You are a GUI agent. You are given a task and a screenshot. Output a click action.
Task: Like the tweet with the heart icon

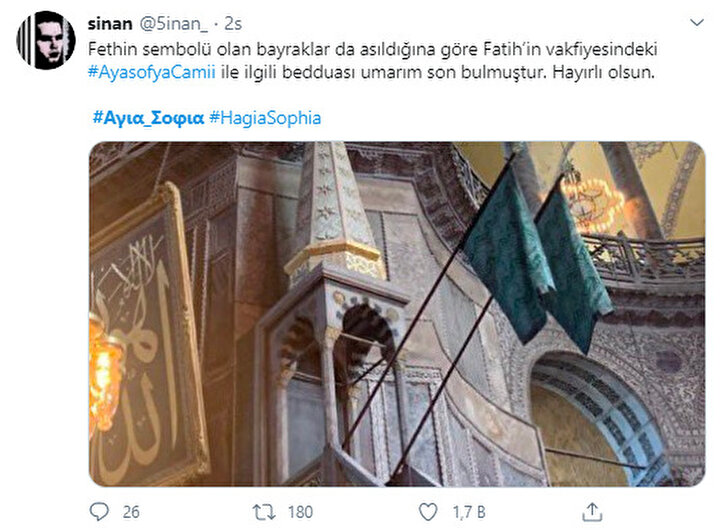coord(428,512)
